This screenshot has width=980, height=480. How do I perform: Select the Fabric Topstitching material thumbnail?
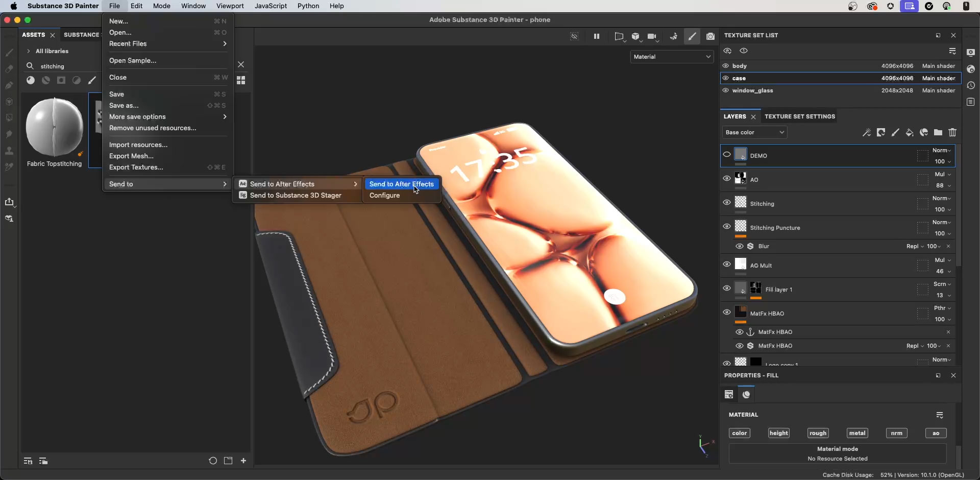tap(54, 128)
